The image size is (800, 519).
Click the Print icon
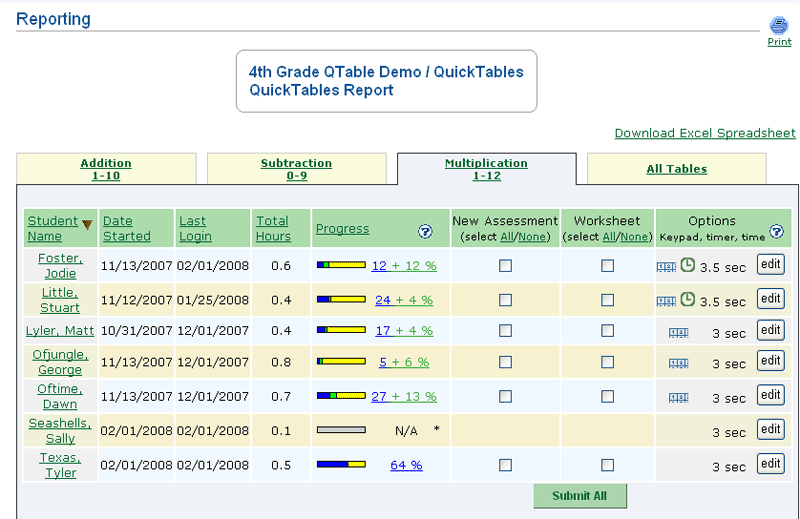click(x=779, y=26)
